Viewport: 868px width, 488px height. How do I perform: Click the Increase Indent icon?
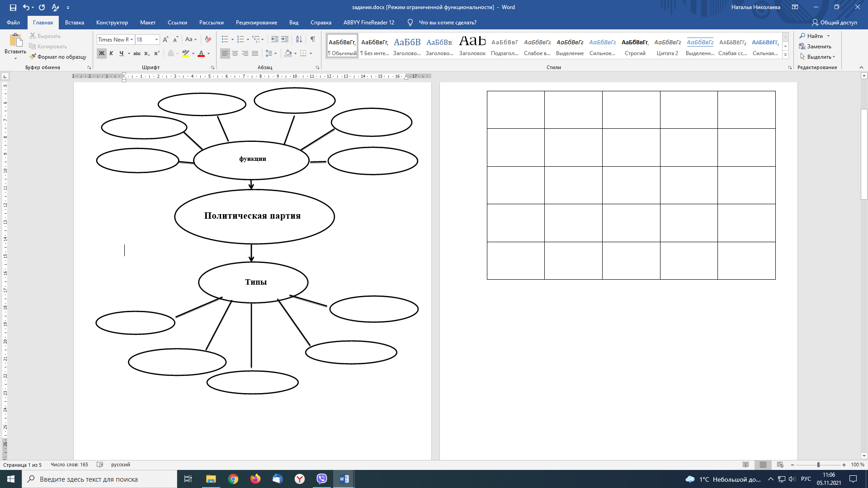[x=285, y=39]
